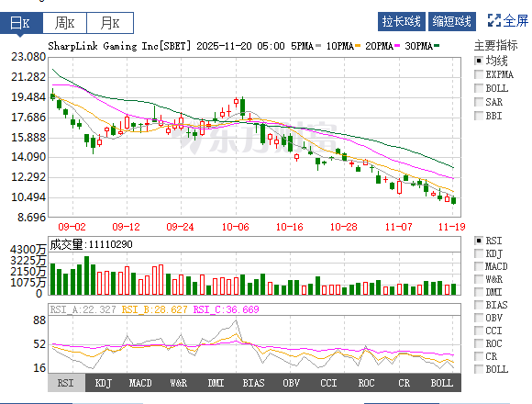Open the MACD tab in bottom bar
The height and width of the screenshot is (404, 532).
[140, 383]
